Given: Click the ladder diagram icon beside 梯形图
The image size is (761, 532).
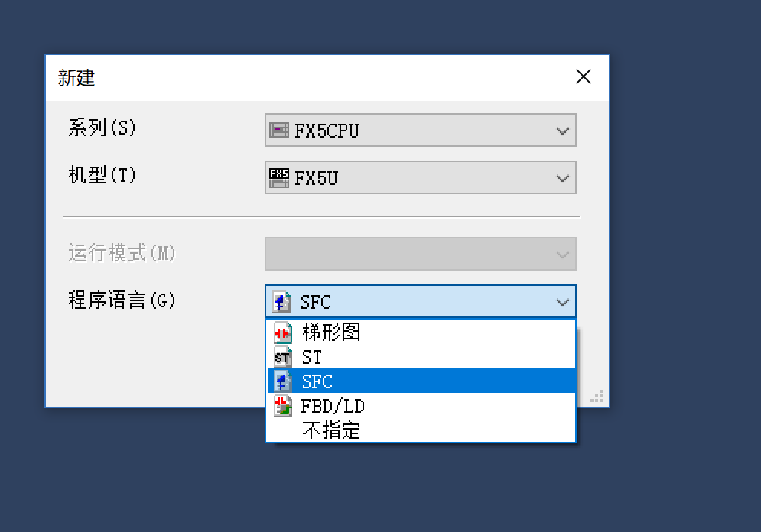Looking at the screenshot, I should [x=284, y=332].
